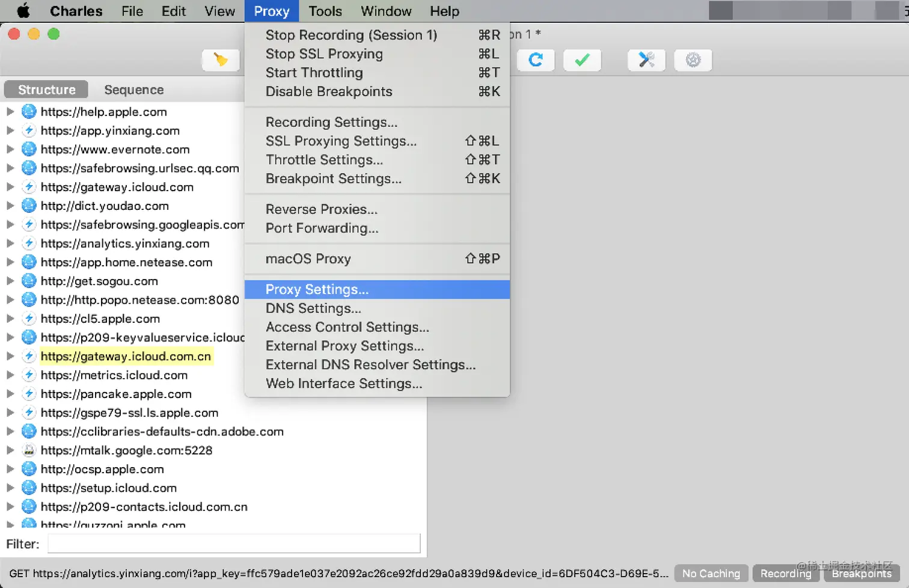Toggle Start Throttling menu item
The image size is (909, 588).
click(377, 73)
